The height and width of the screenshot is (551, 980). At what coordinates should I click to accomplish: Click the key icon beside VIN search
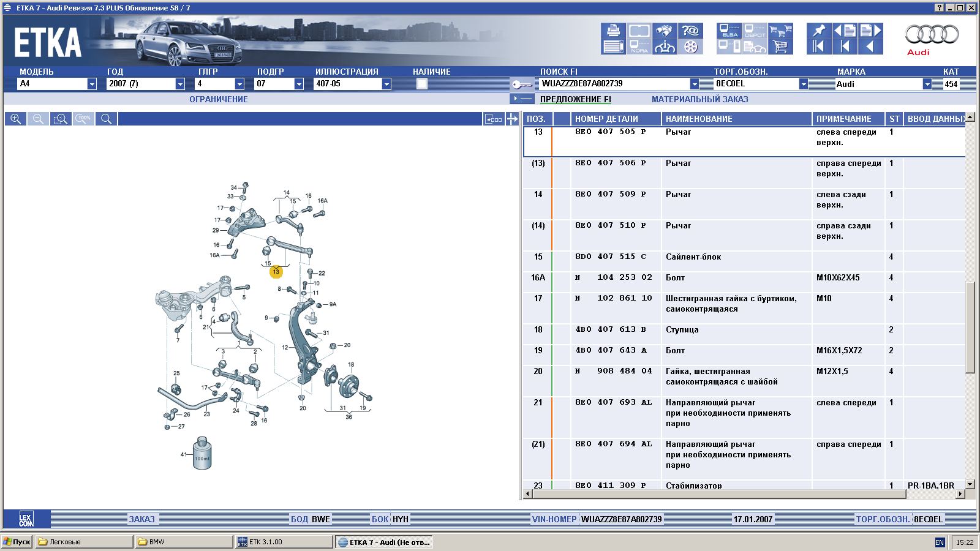[522, 84]
